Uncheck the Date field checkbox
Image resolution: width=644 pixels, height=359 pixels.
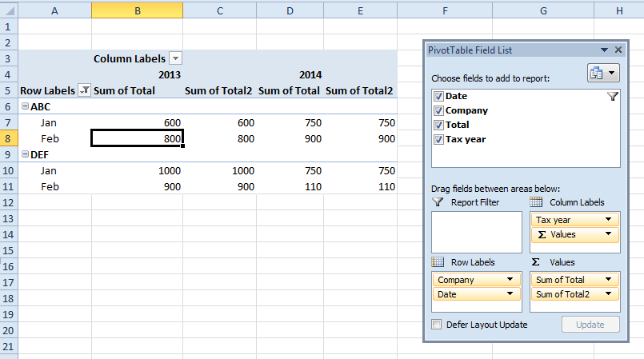(438, 97)
